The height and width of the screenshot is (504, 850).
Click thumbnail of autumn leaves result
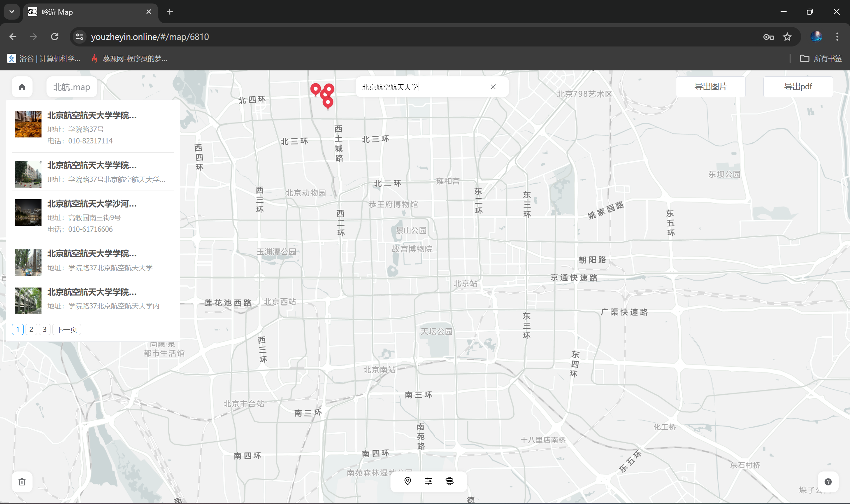[x=28, y=124]
